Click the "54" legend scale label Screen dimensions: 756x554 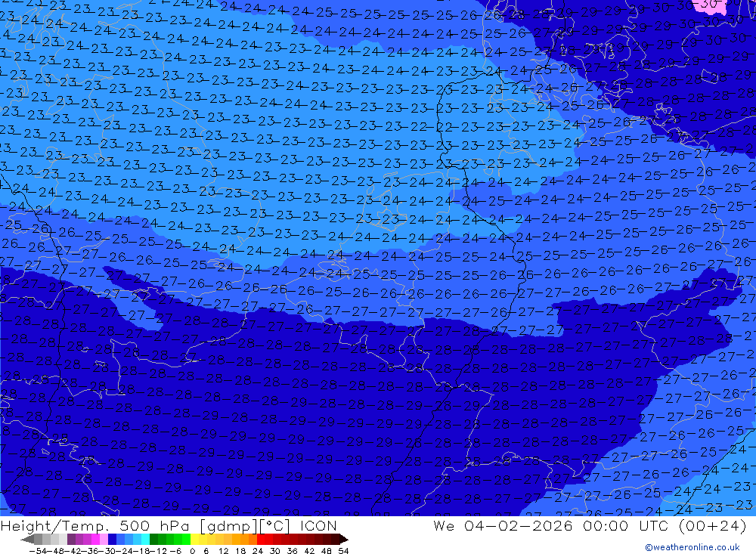[343, 551]
